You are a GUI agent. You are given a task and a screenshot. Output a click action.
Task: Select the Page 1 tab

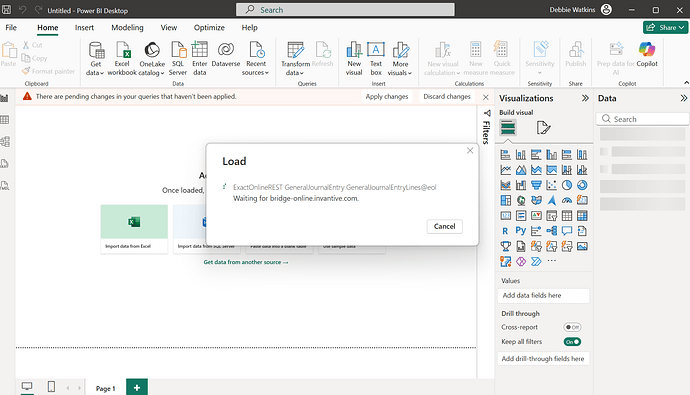pyautogui.click(x=106, y=388)
